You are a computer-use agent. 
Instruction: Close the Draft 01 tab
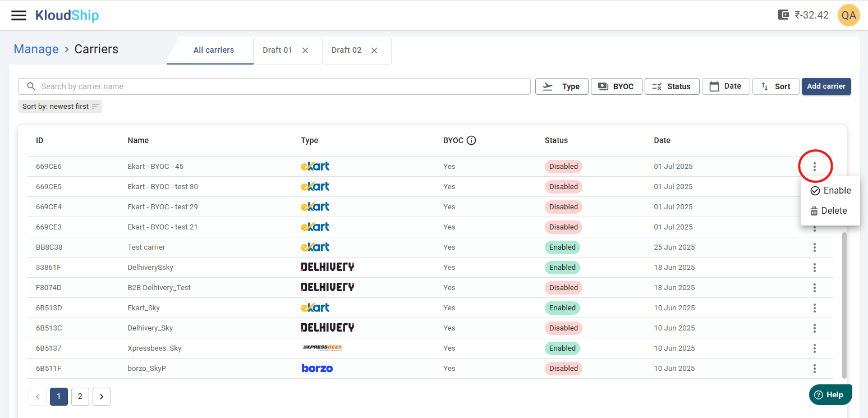point(305,50)
